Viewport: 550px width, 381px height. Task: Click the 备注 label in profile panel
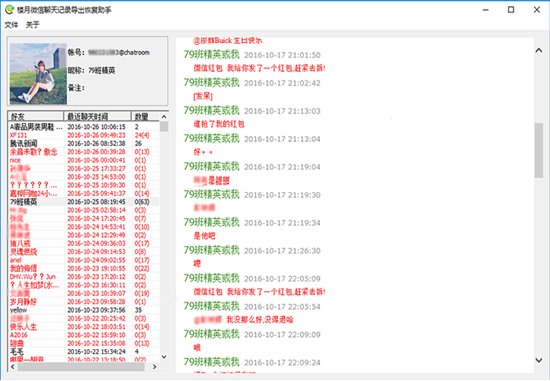point(76,88)
